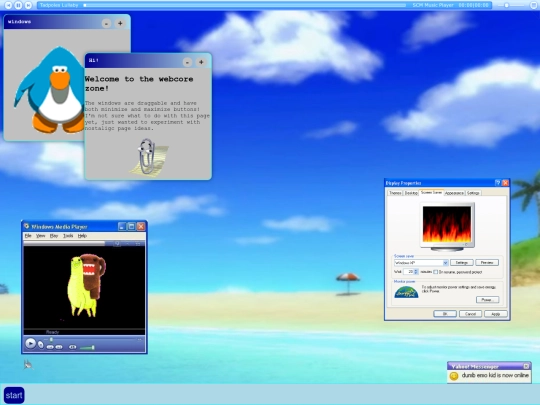Click the fire screen saver preview monitor
The width and height of the screenshot is (540, 405).
click(447, 226)
